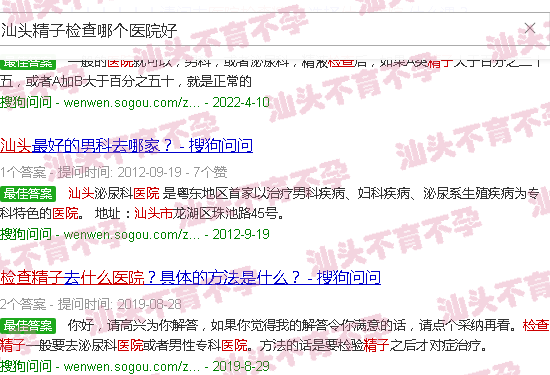The height and width of the screenshot is (375, 550).
Task: Click the snippet text 是粤东地区首家以治疗男科疾病
Action: click(254, 194)
